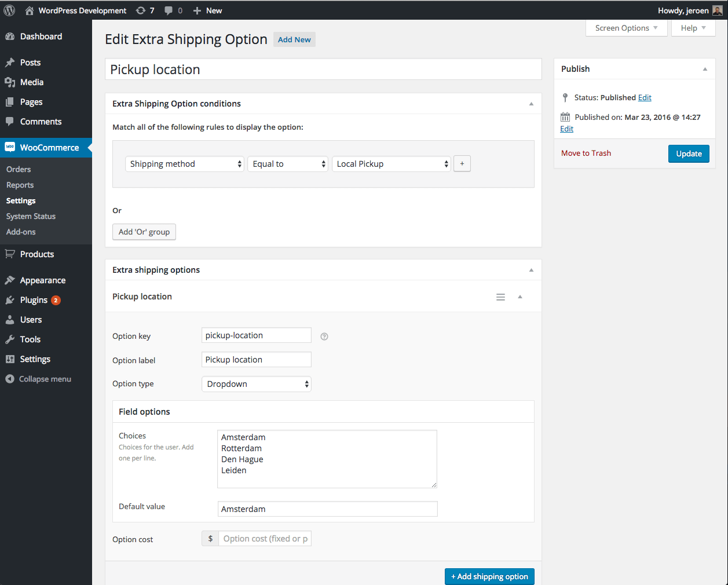Click the Tools wrench icon
Screen dimensions: 728x585
pos(10,339)
